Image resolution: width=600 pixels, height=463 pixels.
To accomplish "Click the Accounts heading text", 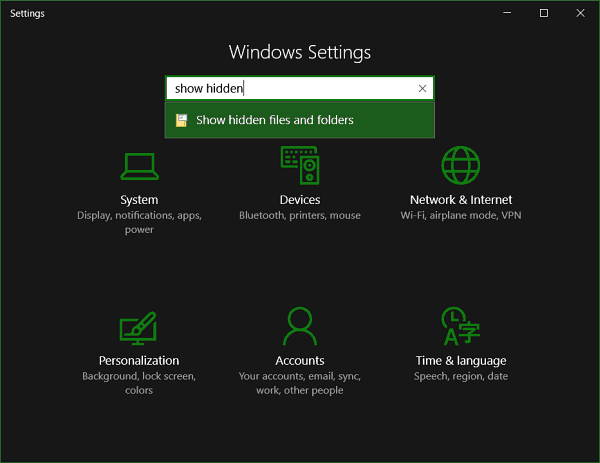I will (x=300, y=360).
